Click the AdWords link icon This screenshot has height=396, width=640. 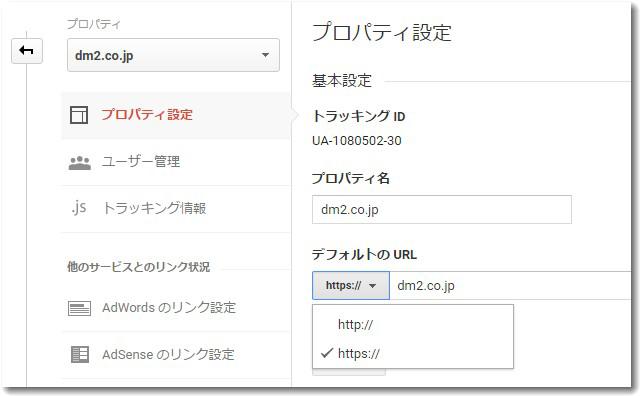[x=79, y=308]
